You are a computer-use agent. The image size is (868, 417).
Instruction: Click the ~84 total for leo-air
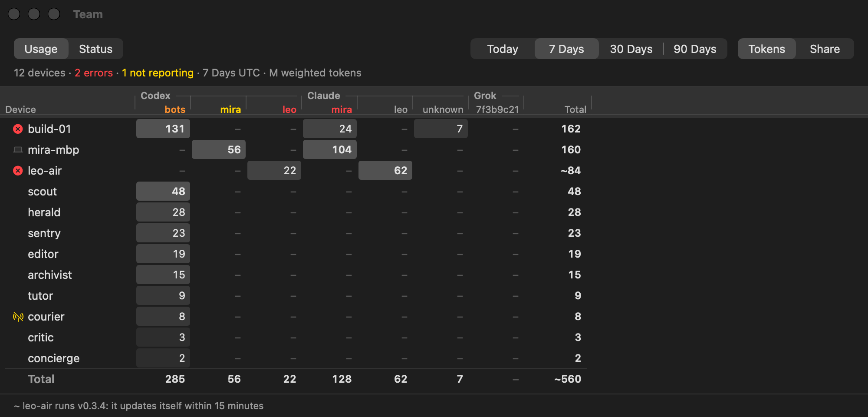pos(571,171)
